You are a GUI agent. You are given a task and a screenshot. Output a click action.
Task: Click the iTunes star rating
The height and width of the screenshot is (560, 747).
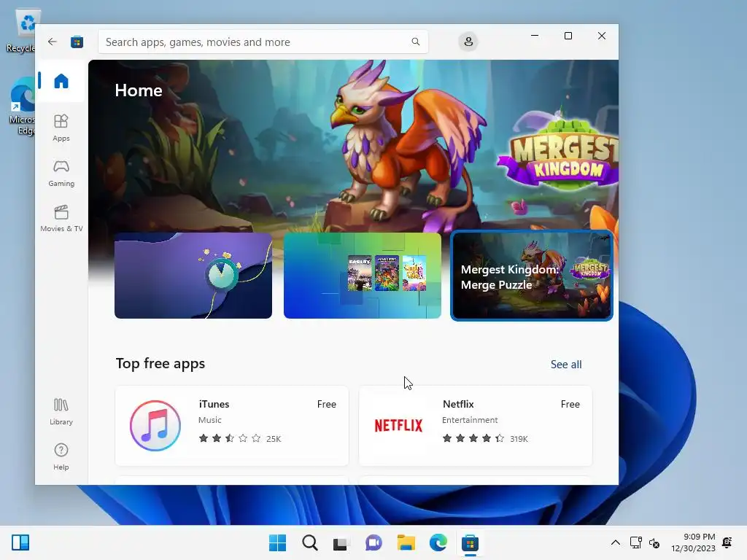pos(230,438)
